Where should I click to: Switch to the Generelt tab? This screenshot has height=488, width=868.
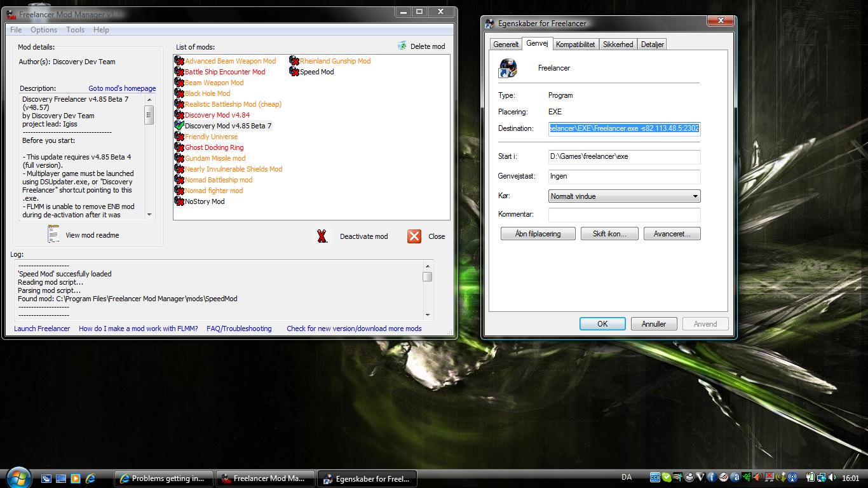click(x=506, y=44)
